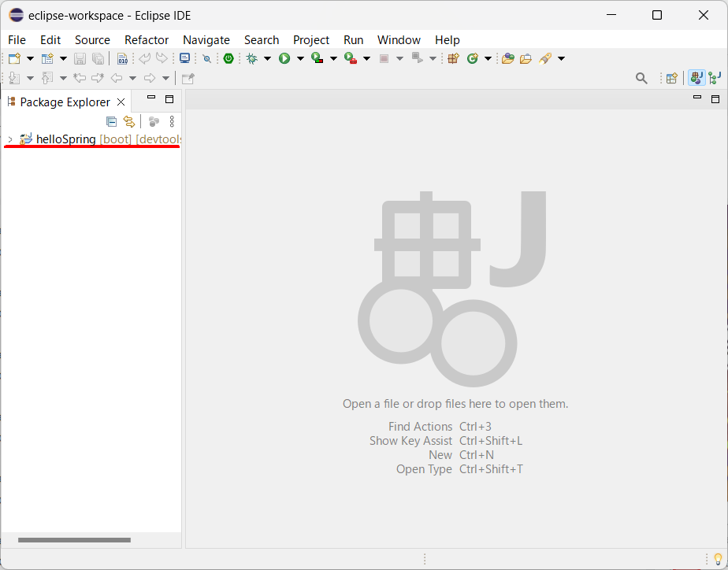Select the Save All icon
728x570 pixels.
point(98,58)
